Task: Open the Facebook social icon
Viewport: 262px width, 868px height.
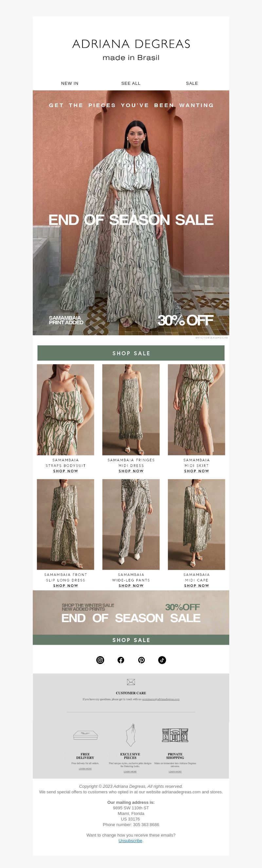Action: 121,660
